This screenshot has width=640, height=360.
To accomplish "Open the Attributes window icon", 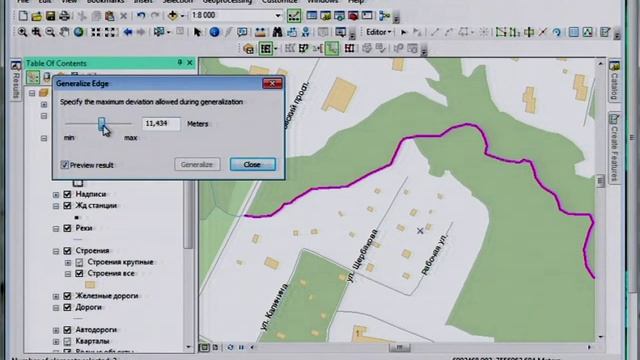I will point(574,32).
